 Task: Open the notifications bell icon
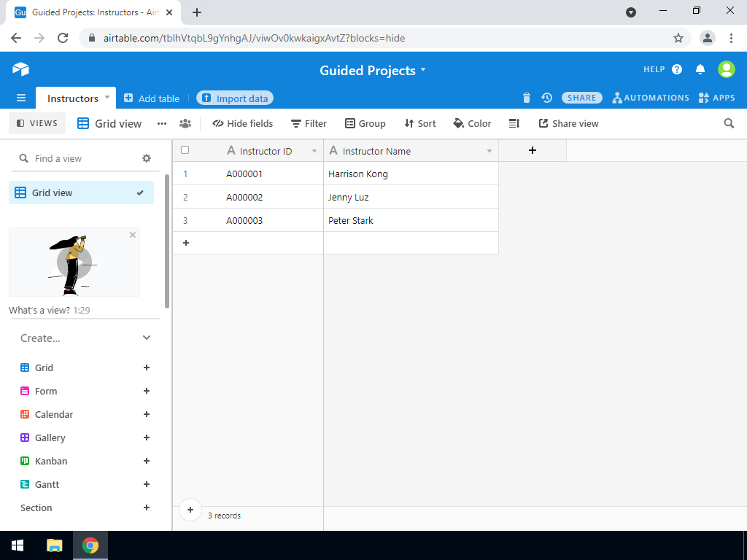point(700,69)
